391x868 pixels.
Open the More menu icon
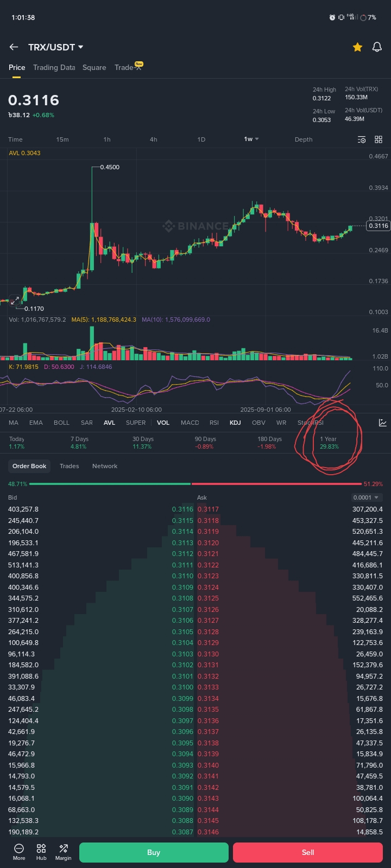(x=19, y=852)
